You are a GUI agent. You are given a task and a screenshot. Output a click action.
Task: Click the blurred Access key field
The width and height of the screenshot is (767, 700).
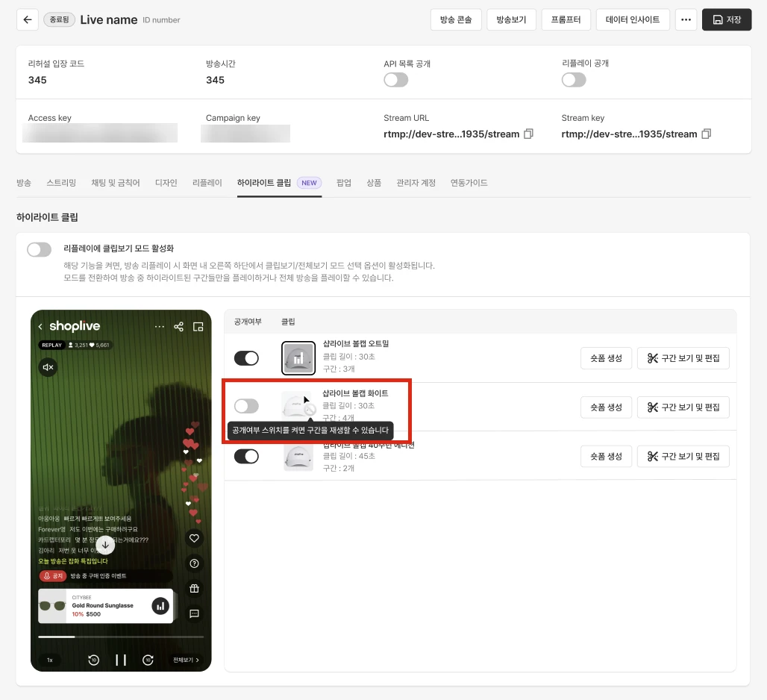100,133
